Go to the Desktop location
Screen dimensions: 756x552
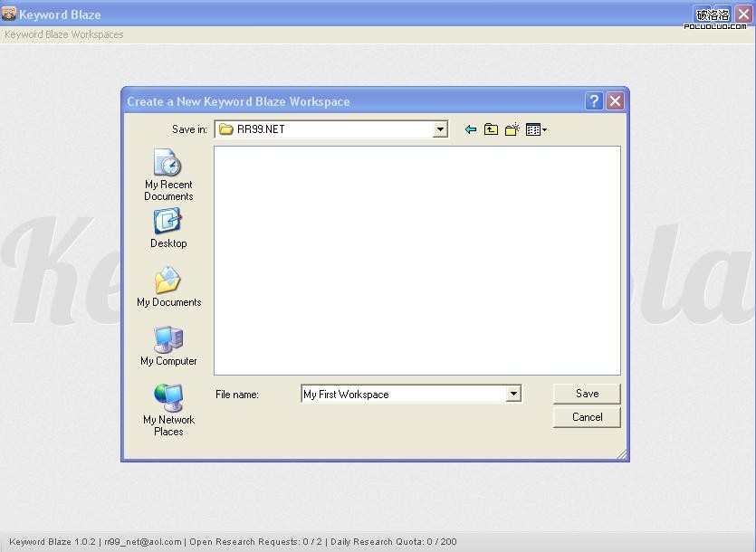(168, 228)
